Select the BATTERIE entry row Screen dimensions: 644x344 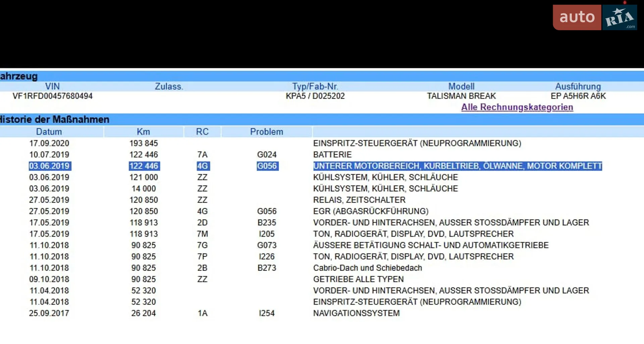tap(332, 155)
